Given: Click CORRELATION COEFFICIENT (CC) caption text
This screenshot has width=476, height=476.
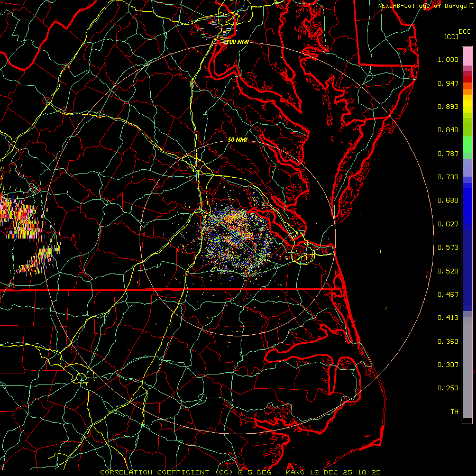Looking at the screenshot, I should [x=167, y=472].
